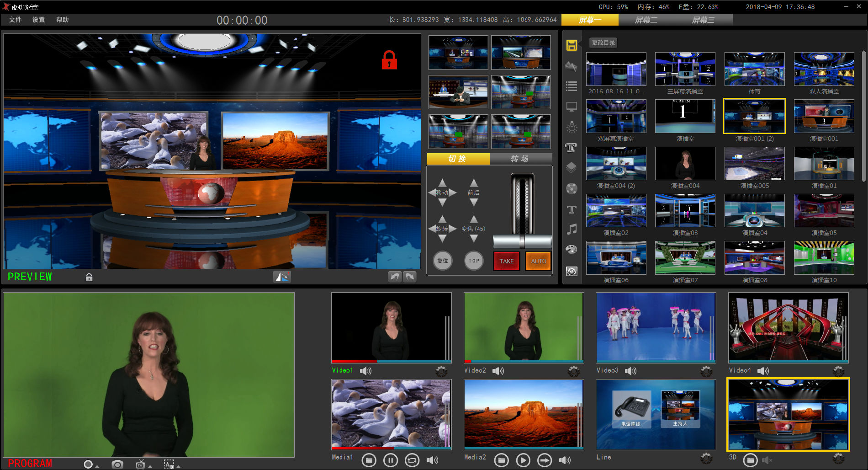
Task: Expand the AB selection dropdown arrow
Action: pyautogui.click(x=178, y=466)
